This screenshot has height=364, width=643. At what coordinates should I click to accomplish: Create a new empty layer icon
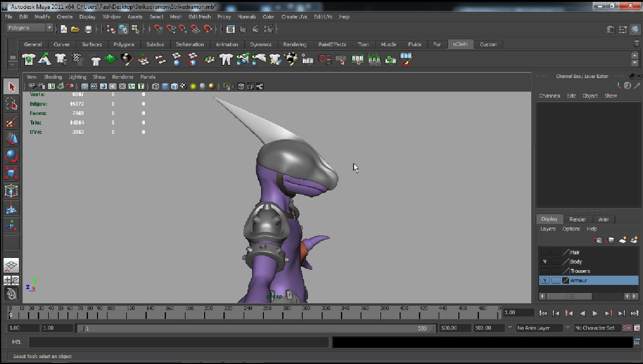[623, 240]
